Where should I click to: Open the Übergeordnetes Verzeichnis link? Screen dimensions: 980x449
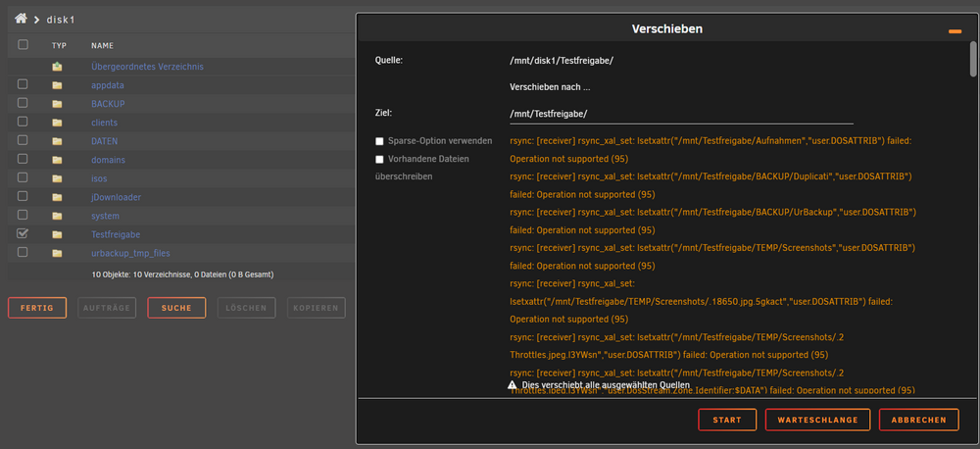click(147, 67)
